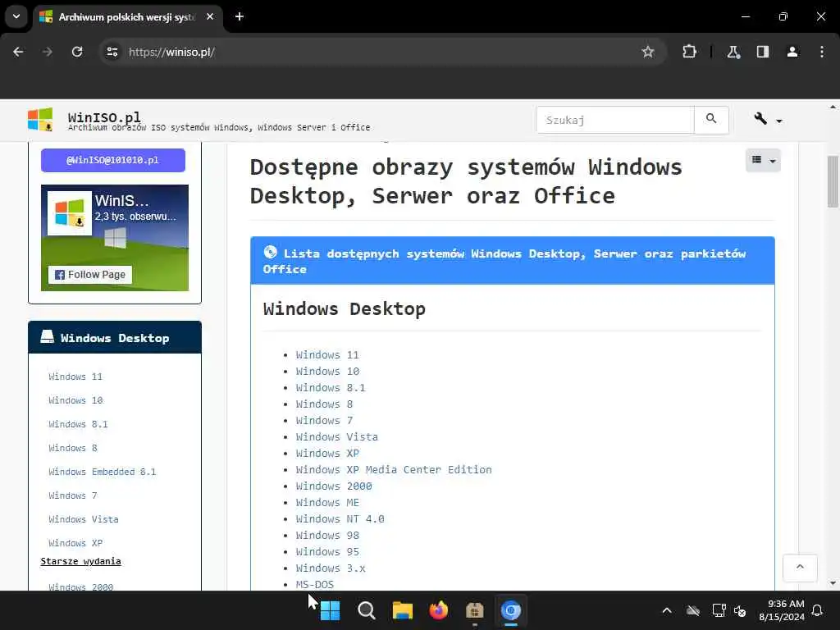840x630 pixels.
Task: Select Windows 10 in the sidebar
Action: [x=75, y=400]
